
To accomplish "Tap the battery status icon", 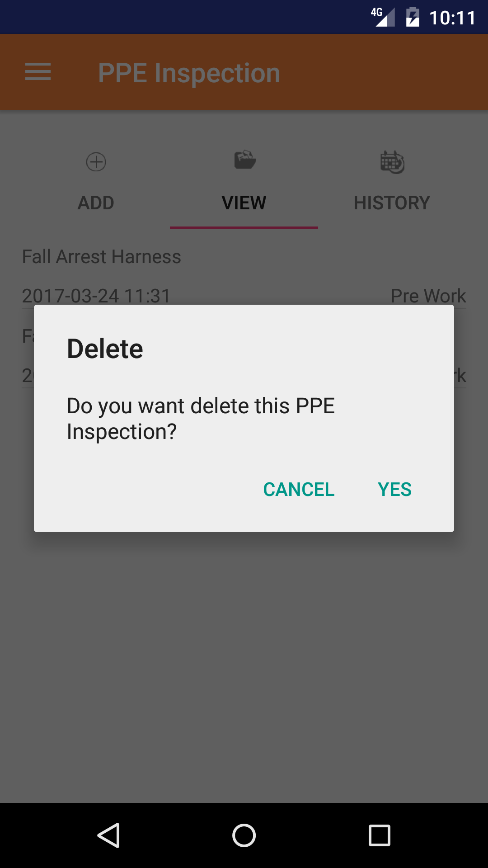I will (x=413, y=18).
